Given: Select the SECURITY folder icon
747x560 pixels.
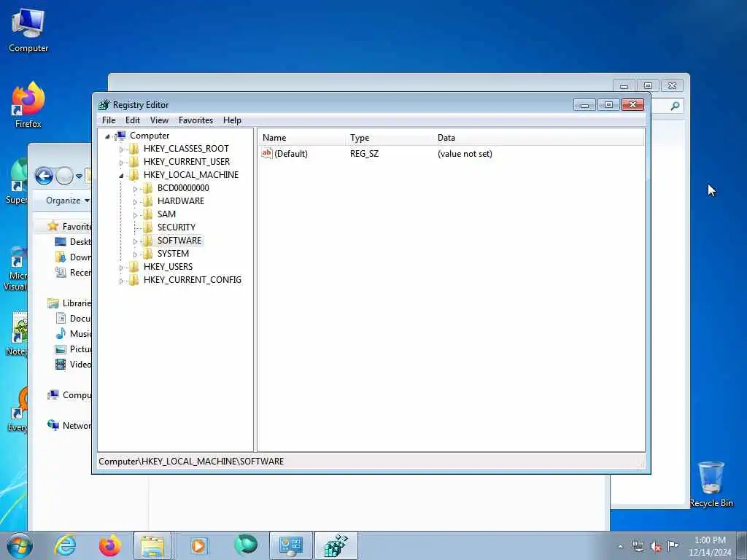Looking at the screenshot, I should pyautogui.click(x=147, y=227).
